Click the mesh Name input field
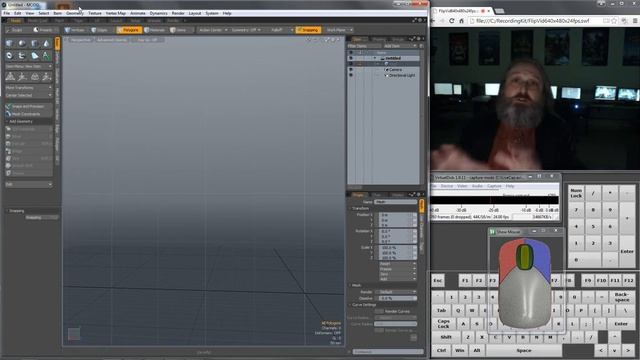Viewport: 640px width, 360px height. coord(396,202)
